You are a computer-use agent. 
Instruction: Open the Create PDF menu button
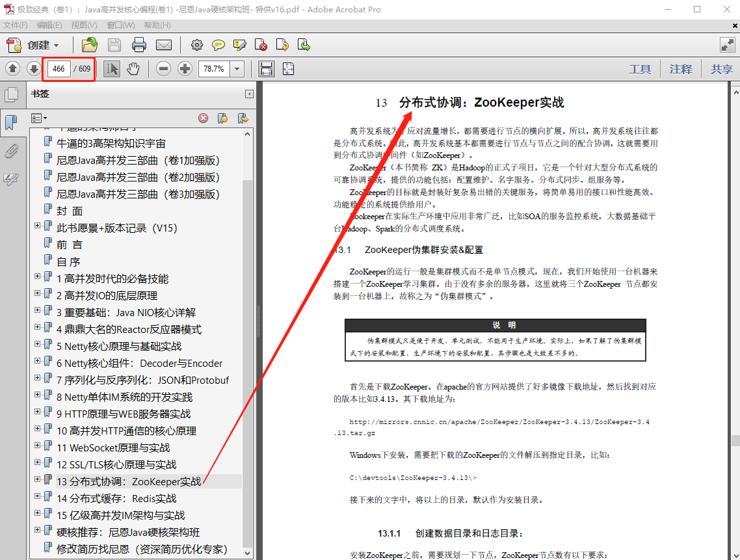tap(33, 46)
